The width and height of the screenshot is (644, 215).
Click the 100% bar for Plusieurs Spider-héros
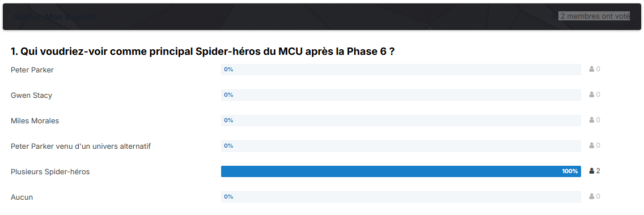401,171
